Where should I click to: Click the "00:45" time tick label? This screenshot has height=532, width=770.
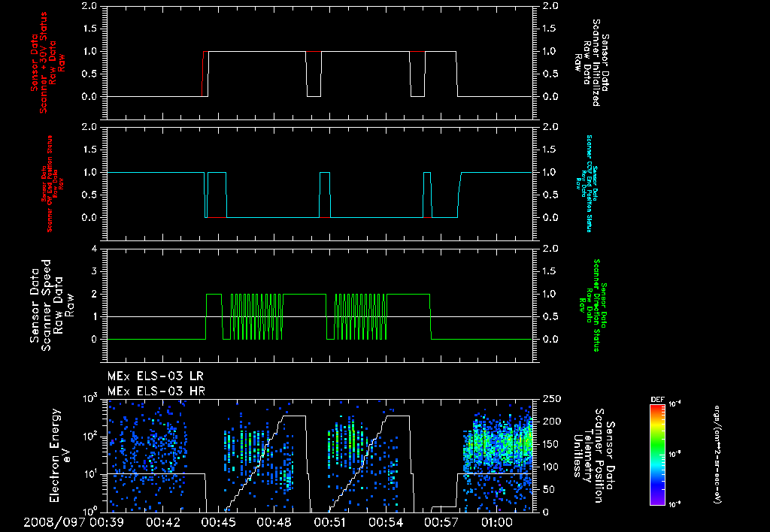pyautogui.click(x=219, y=522)
